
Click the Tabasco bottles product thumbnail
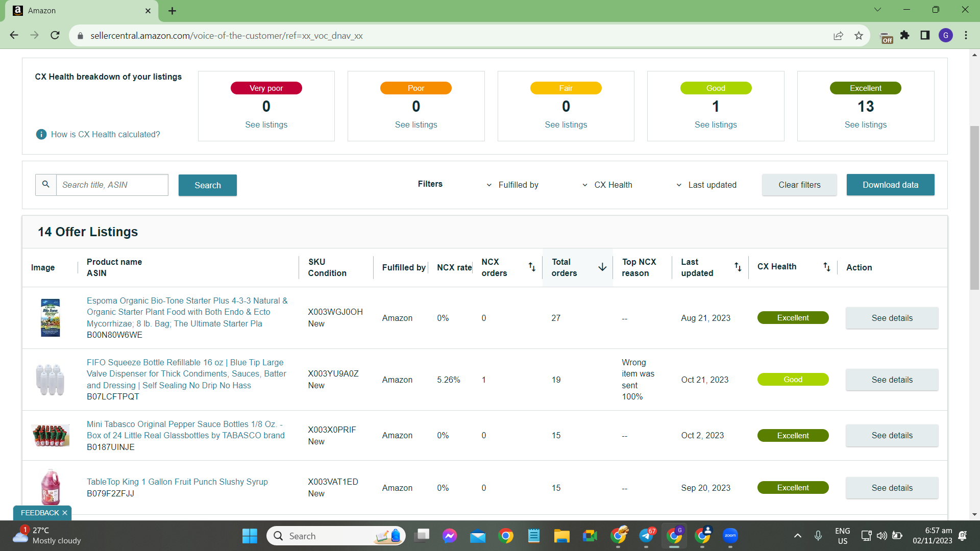point(50,435)
